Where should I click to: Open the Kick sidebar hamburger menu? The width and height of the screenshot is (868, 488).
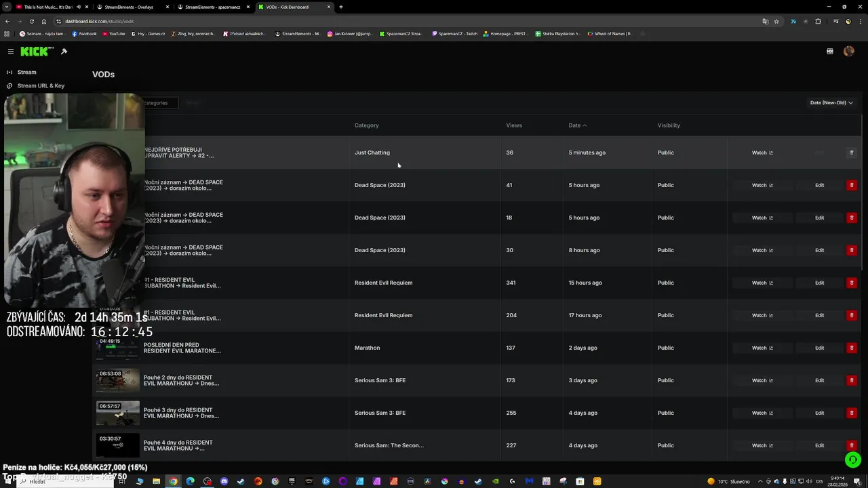point(11,52)
